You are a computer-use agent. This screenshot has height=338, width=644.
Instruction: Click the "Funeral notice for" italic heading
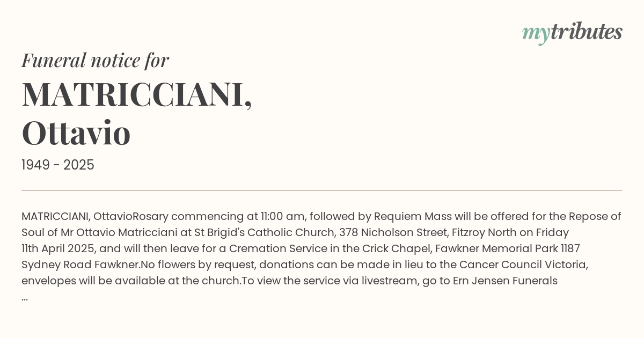point(95,61)
